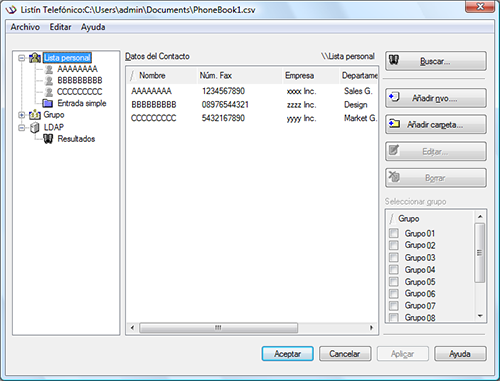500x381 pixels.
Task: Sort by the Departamento column header
Action: (359, 76)
